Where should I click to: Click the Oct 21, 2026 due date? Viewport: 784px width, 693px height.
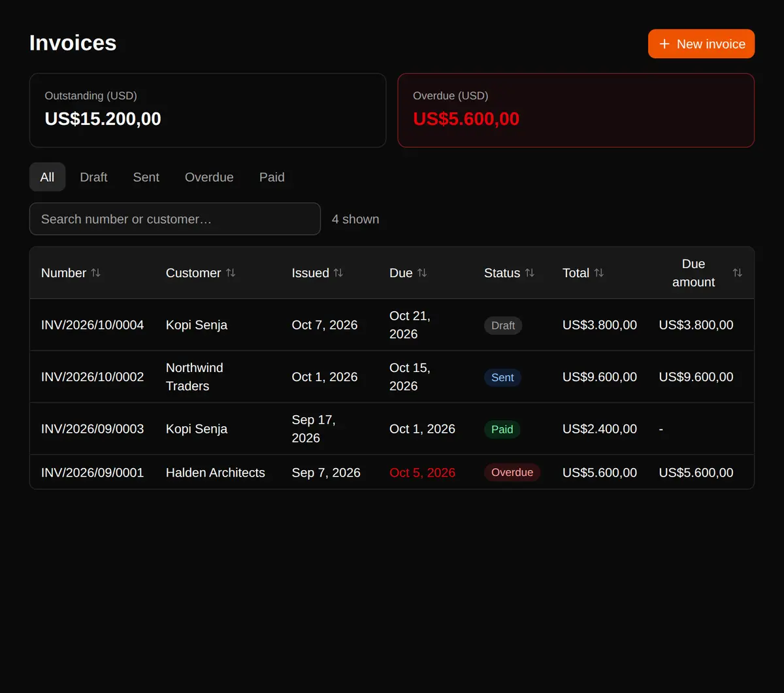click(x=410, y=325)
